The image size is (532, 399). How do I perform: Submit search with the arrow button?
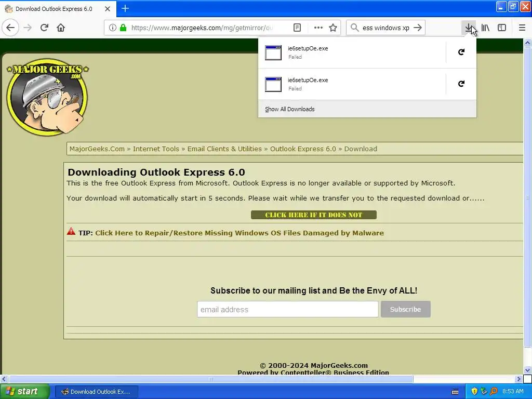coord(418,28)
